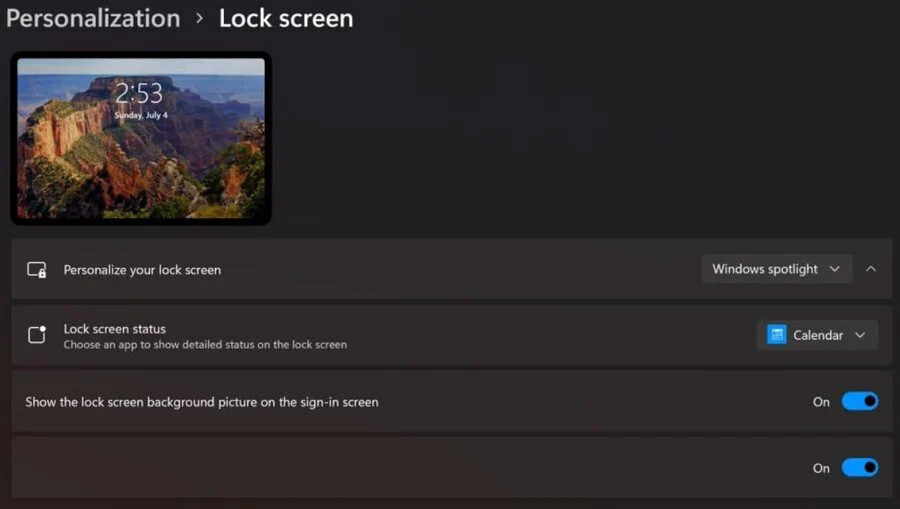Turn off lock screen background on sign-in toggle
Screen dimensions: 900x509
coord(860,401)
